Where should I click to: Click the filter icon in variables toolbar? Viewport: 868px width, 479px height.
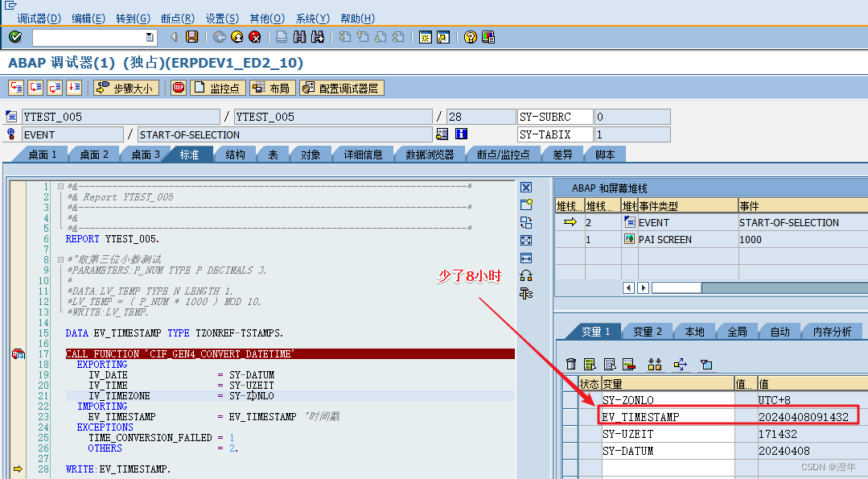706,364
